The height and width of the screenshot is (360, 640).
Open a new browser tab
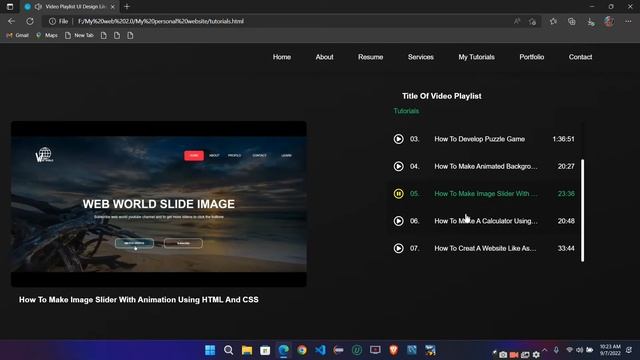127,7
